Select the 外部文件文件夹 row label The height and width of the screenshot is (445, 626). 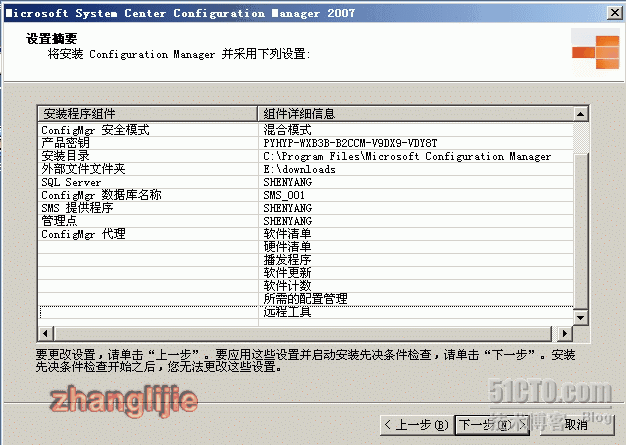(x=83, y=169)
